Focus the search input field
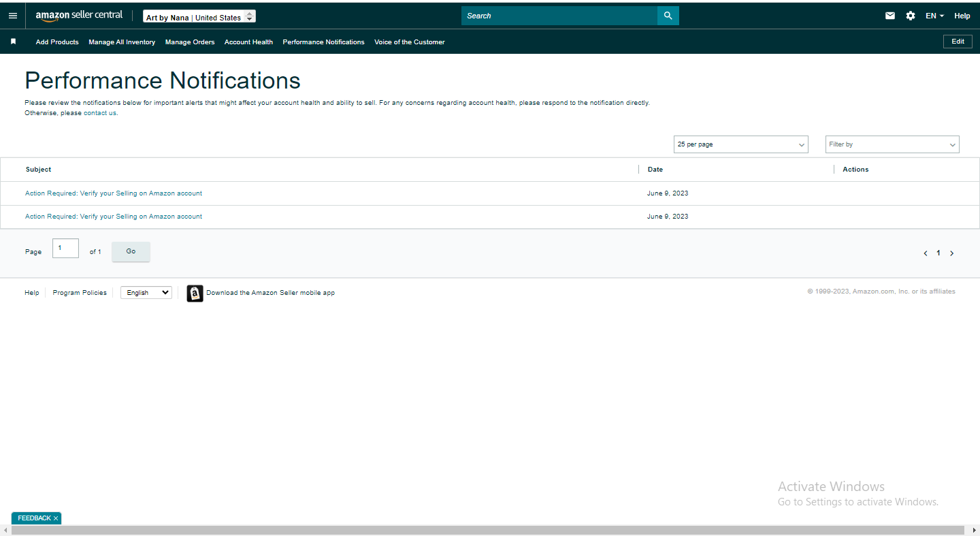 pos(559,16)
